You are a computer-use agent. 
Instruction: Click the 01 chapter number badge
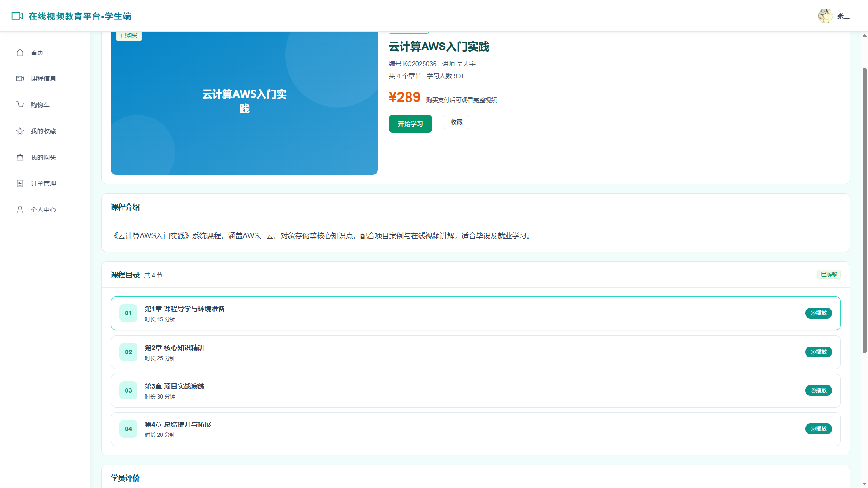click(128, 313)
